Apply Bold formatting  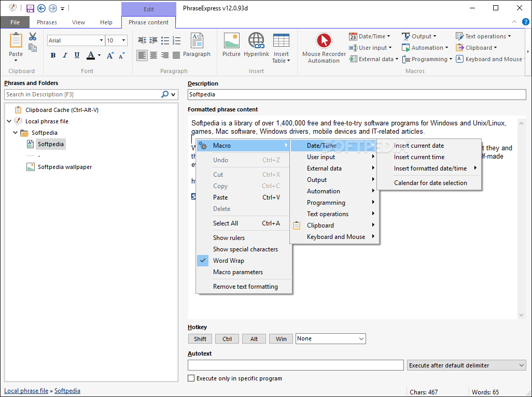(53, 55)
